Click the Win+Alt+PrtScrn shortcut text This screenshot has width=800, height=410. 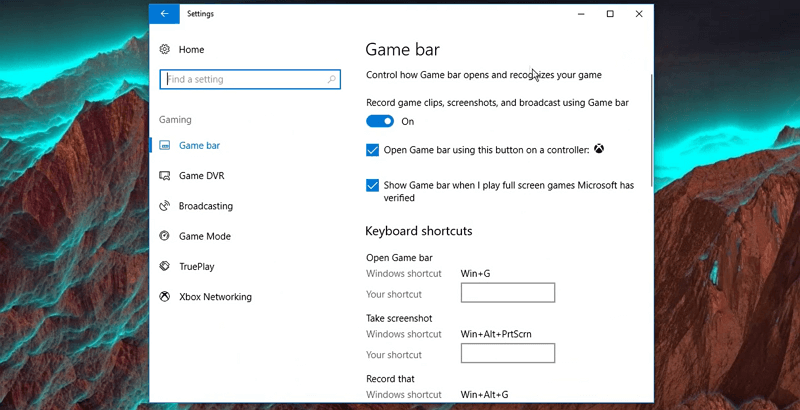[496, 334]
